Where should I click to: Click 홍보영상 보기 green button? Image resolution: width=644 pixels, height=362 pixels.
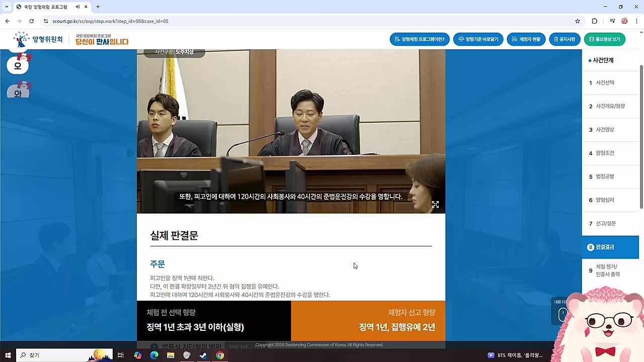click(604, 39)
